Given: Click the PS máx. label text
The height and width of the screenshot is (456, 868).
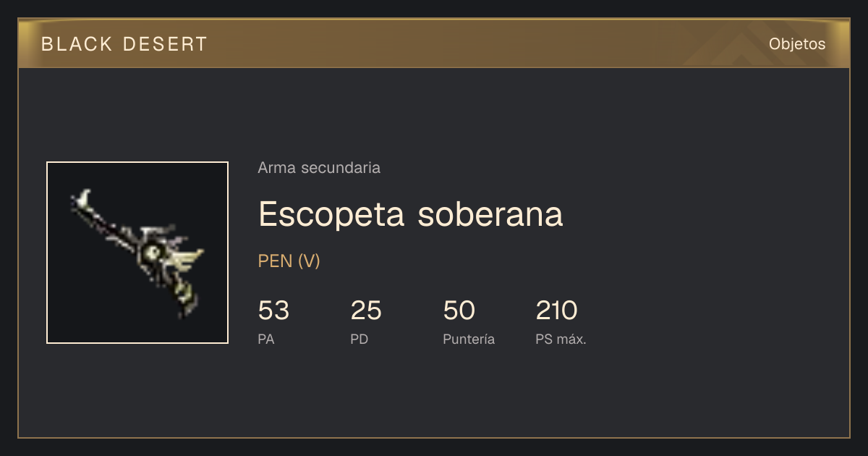Looking at the screenshot, I should 561,339.
